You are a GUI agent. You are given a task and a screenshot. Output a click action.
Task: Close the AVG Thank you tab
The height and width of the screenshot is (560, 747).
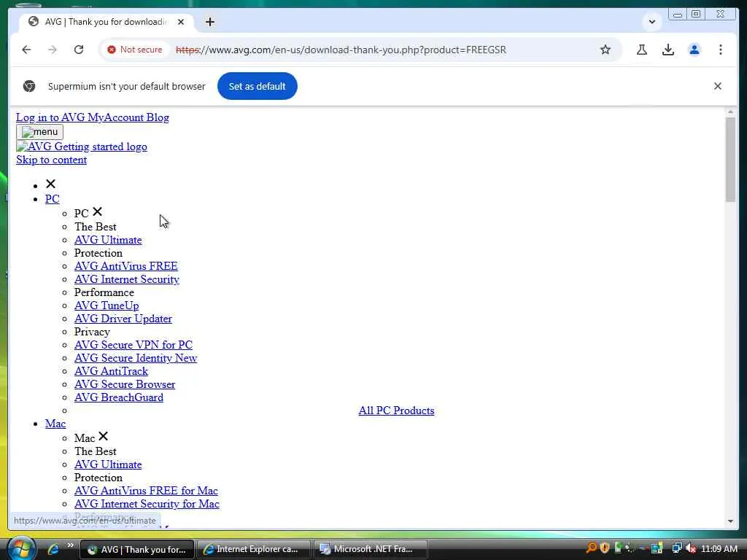pyautogui.click(x=181, y=22)
